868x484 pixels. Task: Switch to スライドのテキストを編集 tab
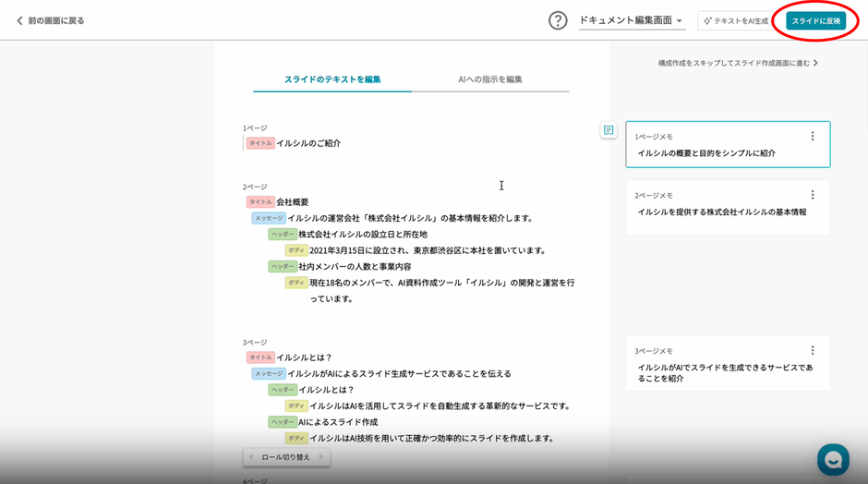tap(332, 79)
